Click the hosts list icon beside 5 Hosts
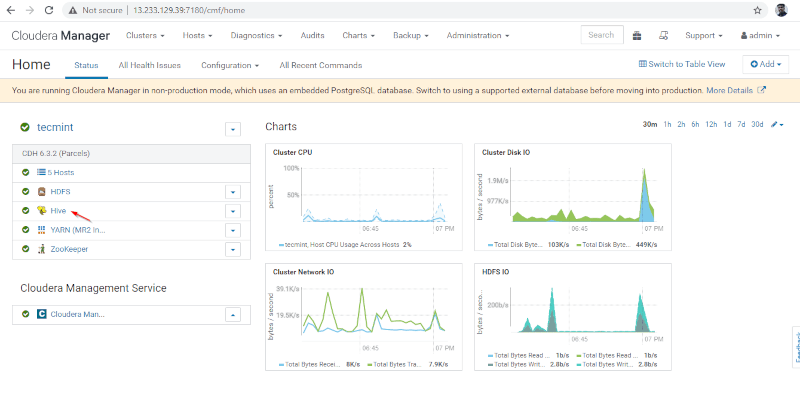800x409 pixels. point(41,172)
